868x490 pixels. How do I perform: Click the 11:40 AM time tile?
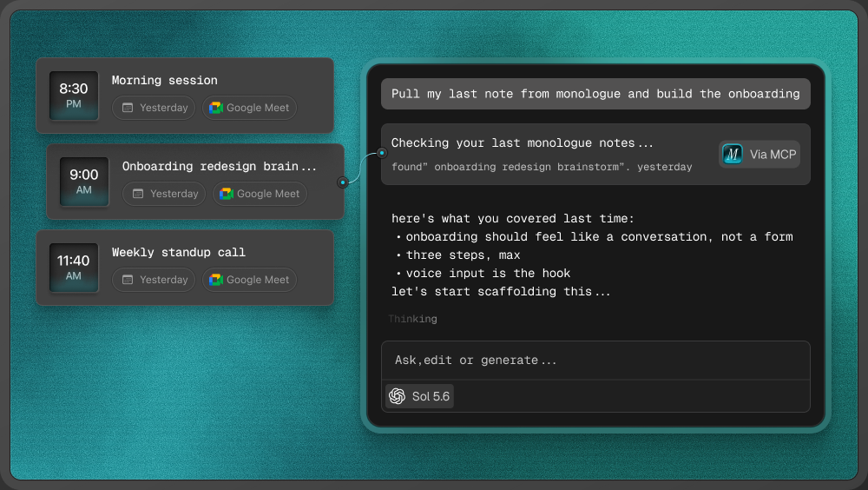pyautogui.click(x=74, y=268)
